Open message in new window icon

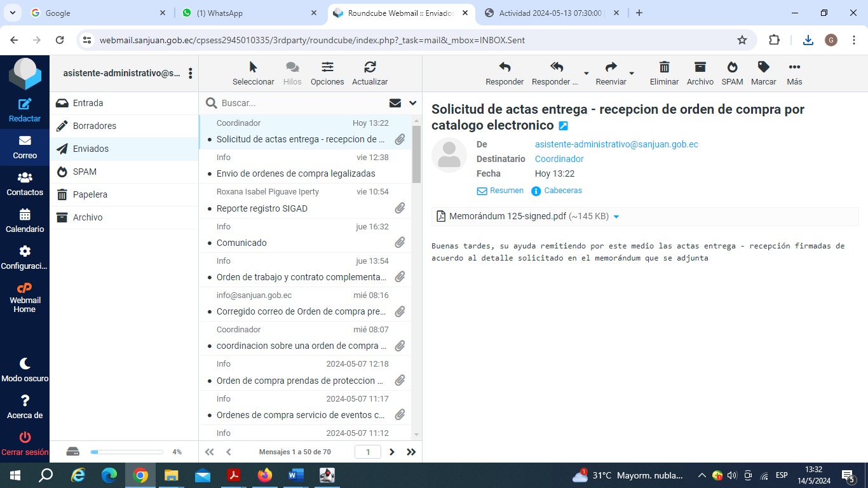click(563, 126)
